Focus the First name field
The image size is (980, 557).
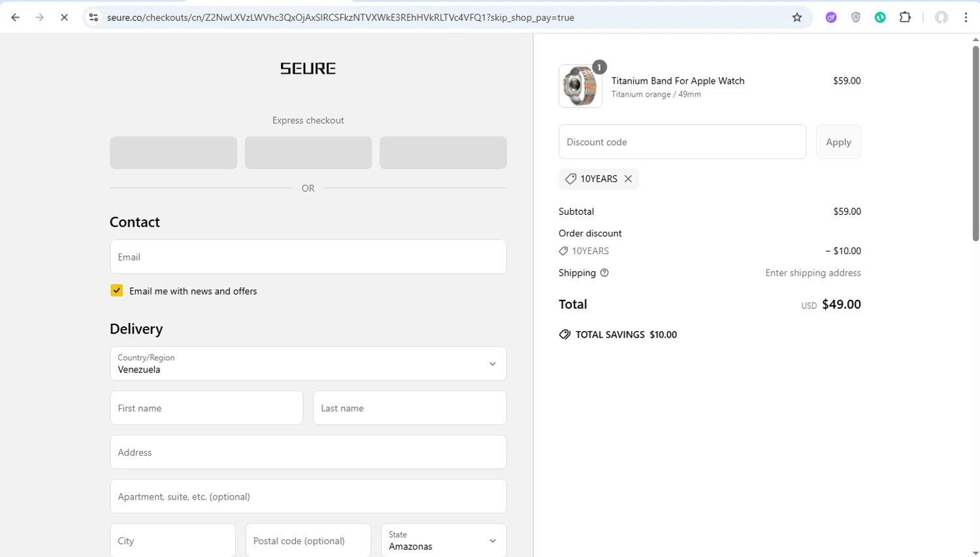(x=206, y=408)
